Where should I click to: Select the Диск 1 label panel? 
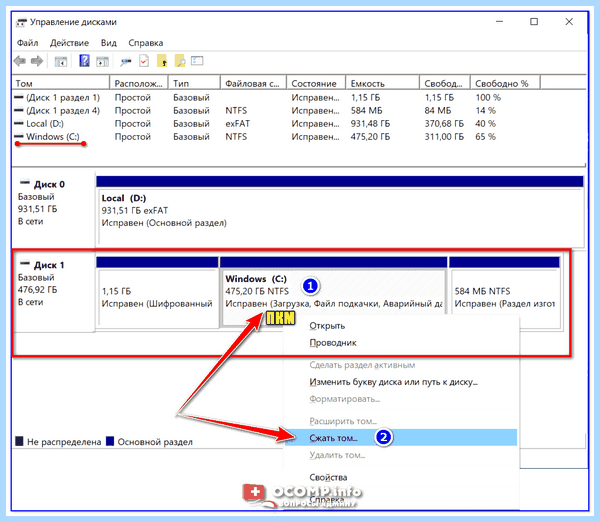pyautogui.click(x=54, y=292)
